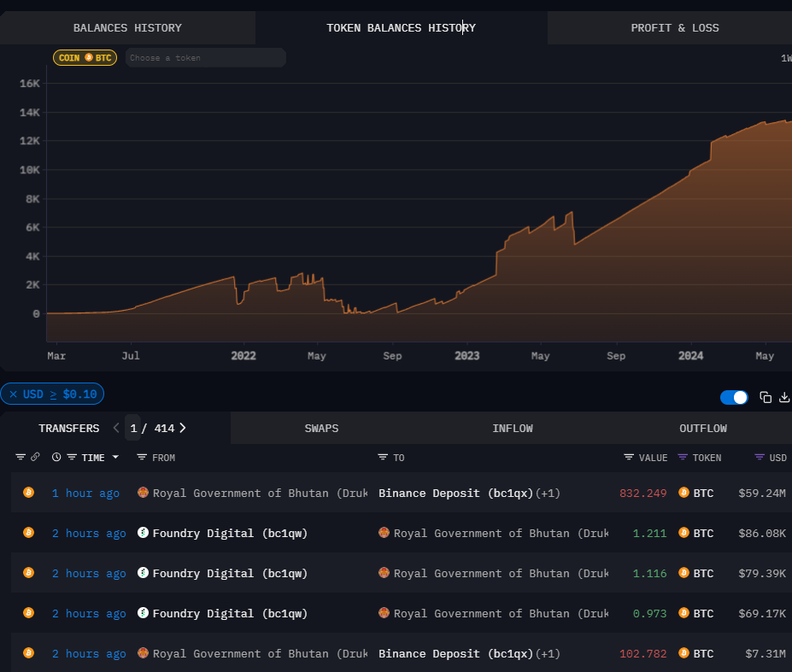The image size is (792, 672).
Task: Expand the TIME sort dropdown arrow
Action: tap(115, 458)
